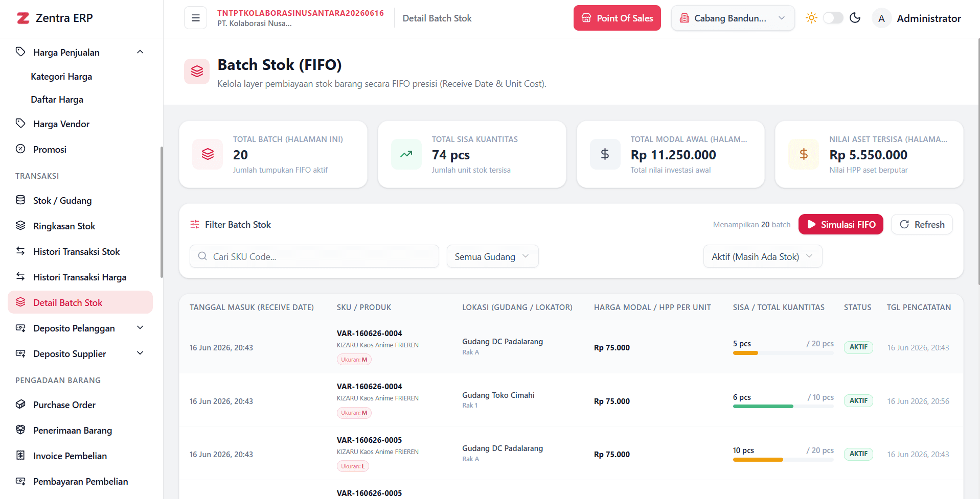Toggle the dark mode switch
The image size is (980, 499).
click(833, 18)
